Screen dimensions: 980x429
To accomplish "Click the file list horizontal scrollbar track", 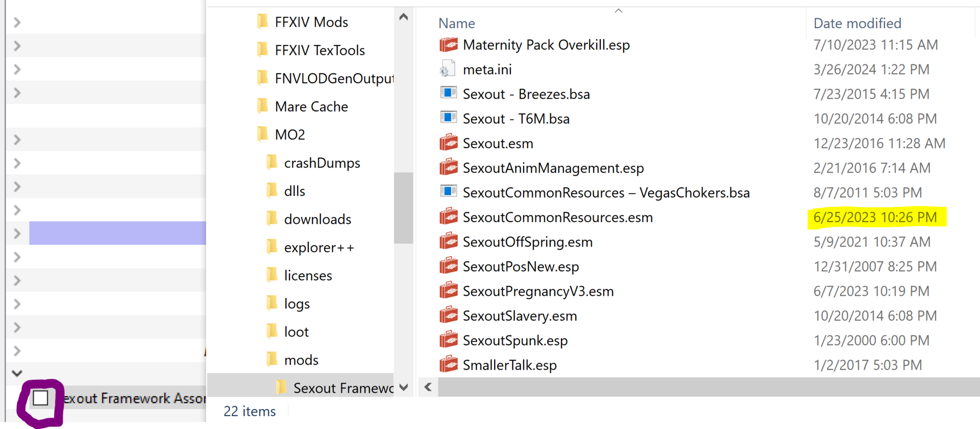I will coord(709,387).
